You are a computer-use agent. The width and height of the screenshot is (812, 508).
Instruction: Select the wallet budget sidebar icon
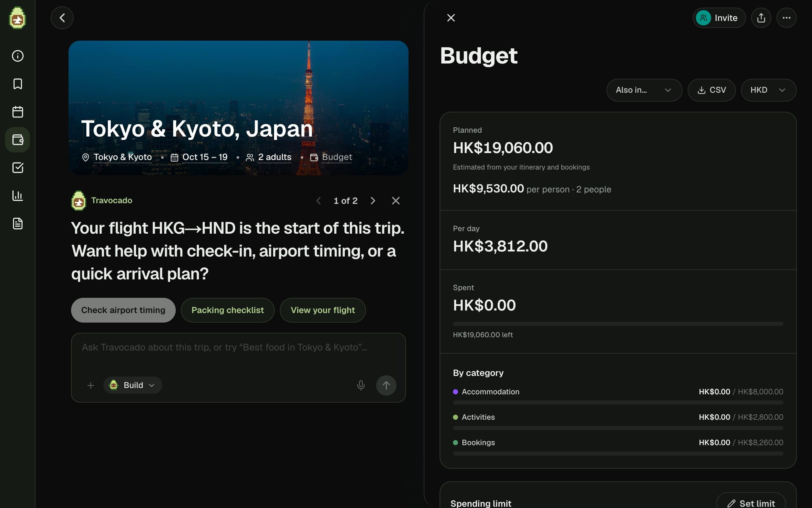[x=17, y=140]
